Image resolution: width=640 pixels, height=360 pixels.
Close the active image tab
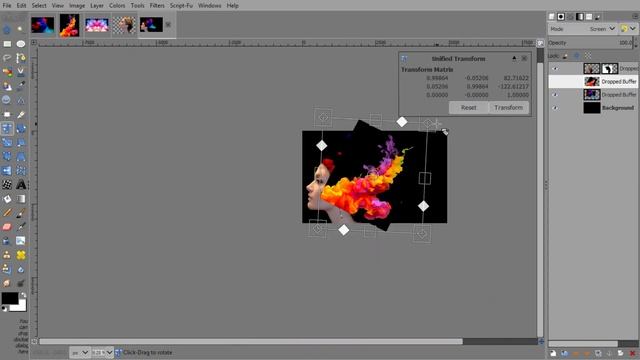168,25
